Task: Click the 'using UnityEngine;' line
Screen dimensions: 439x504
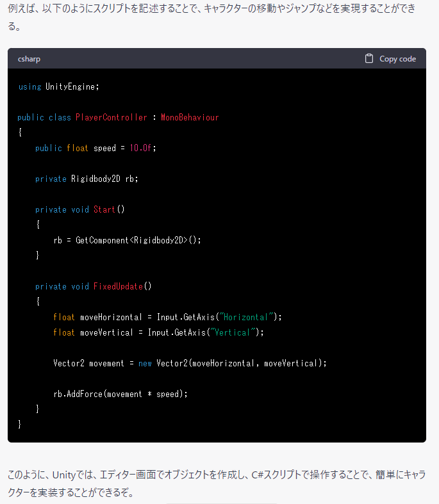Action: (58, 87)
